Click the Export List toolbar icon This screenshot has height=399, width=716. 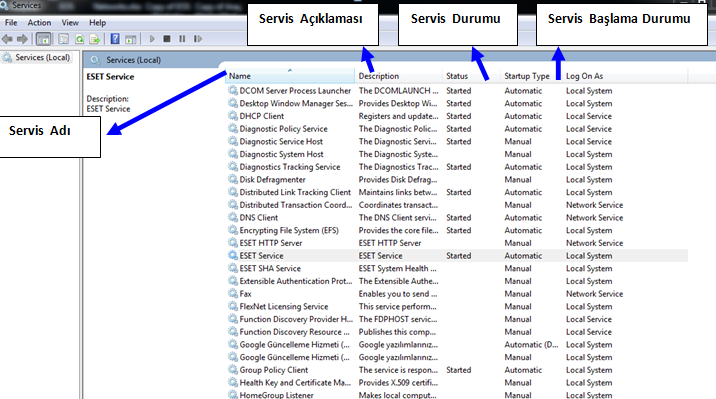[x=95, y=39]
